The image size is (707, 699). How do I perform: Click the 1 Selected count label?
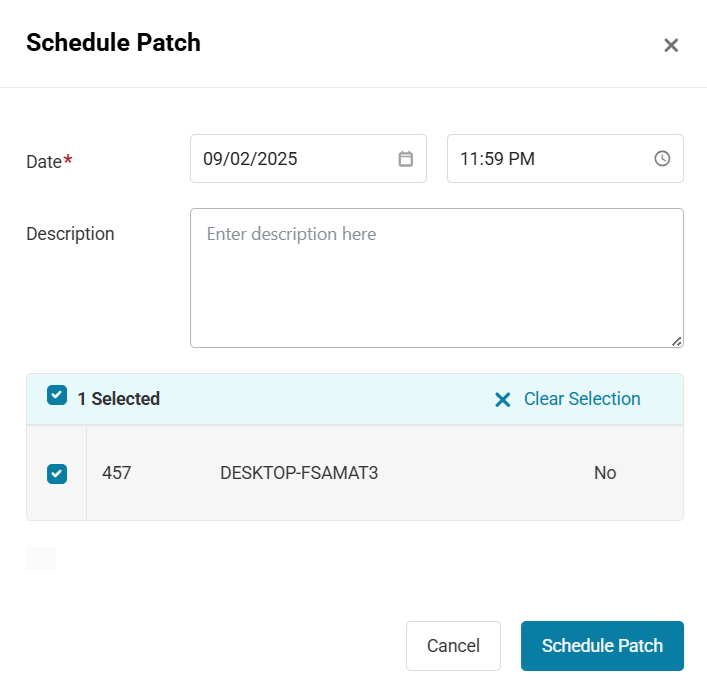[x=119, y=399]
